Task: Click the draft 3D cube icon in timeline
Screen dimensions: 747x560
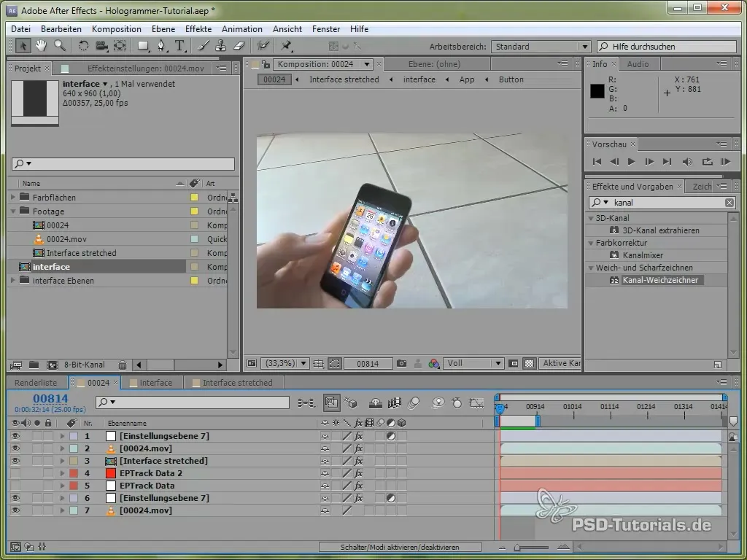Action: (351, 402)
